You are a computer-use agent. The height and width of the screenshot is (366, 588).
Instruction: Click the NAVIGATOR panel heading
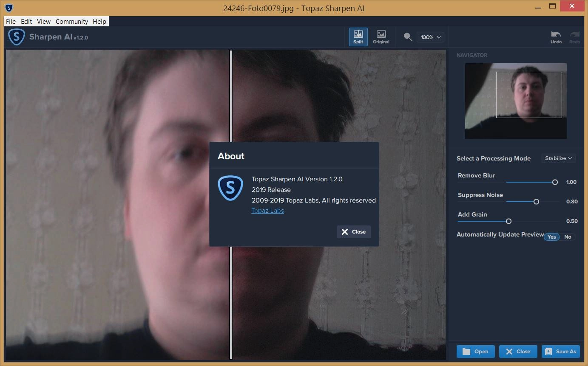pos(472,55)
